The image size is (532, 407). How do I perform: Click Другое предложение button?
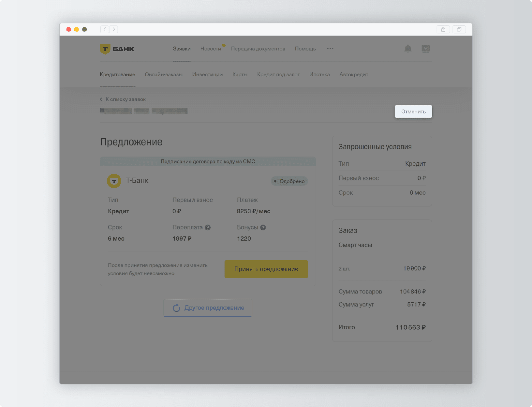coord(208,308)
